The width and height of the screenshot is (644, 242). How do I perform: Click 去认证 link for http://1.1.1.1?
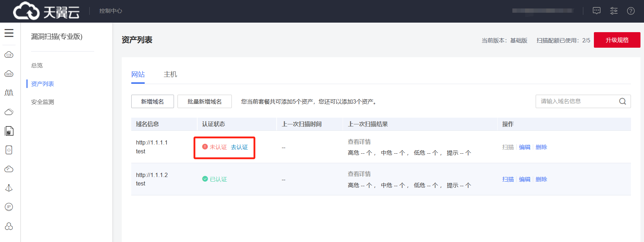[239, 147]
